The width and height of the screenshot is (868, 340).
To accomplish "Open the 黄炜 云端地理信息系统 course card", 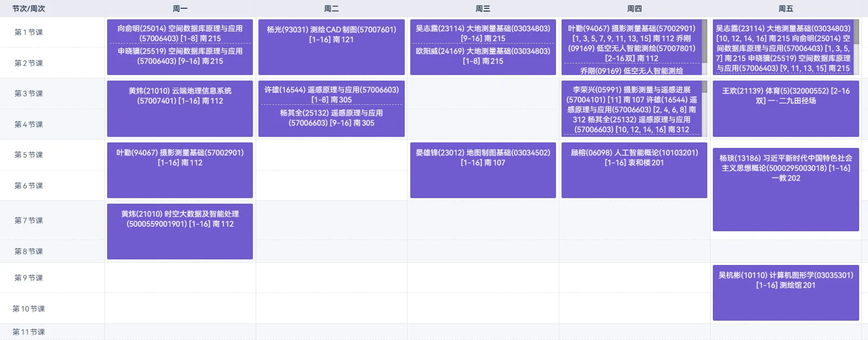I will click(180, 109).
